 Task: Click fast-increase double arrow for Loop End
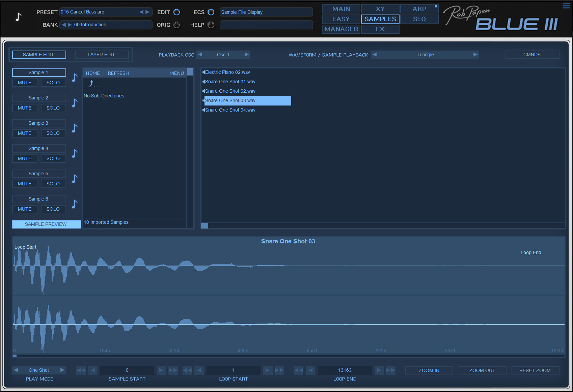click(x=391, y=370)
